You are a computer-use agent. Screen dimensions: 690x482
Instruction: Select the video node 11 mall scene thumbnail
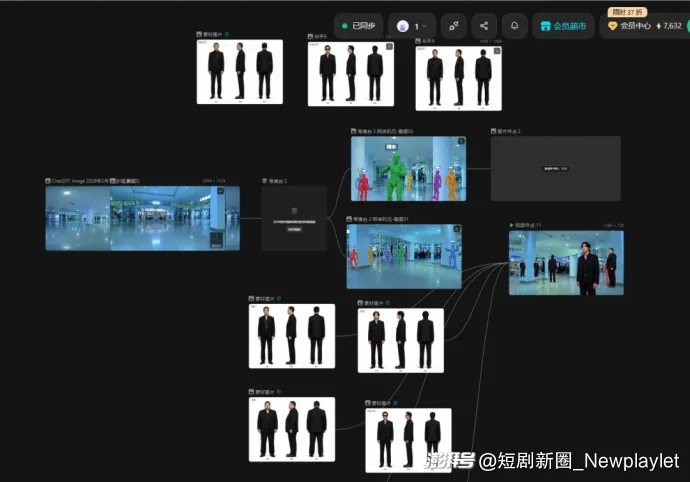tap(566, 263)
